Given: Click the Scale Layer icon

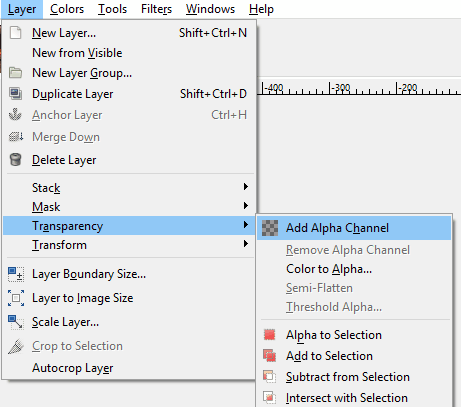Looking at the screenshot, I should [16, 322].
